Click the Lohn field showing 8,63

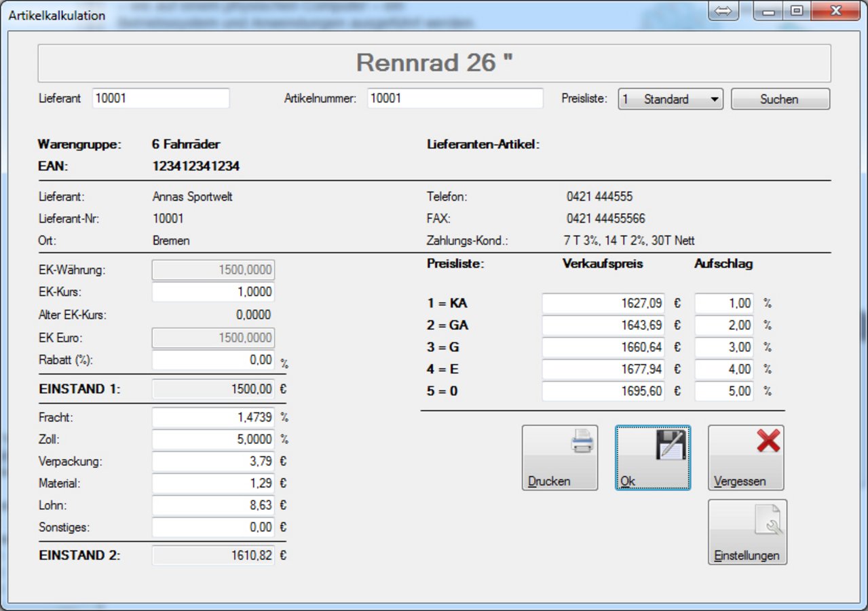213,505
